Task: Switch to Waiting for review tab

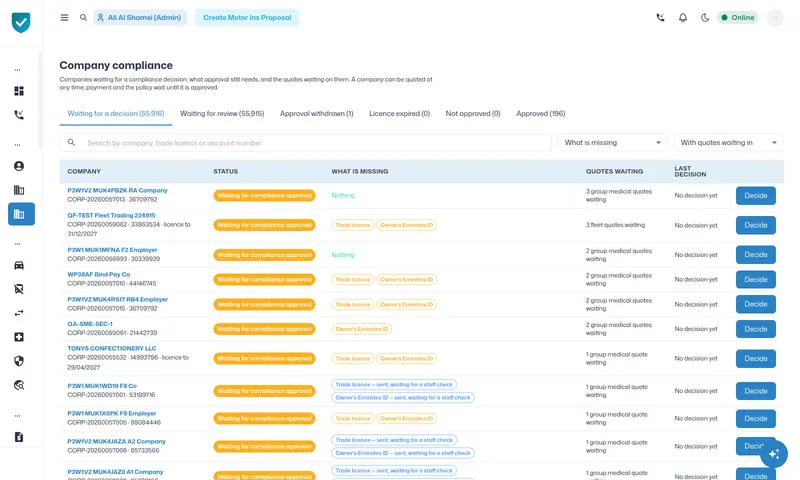Action: [x=222, y=114]
